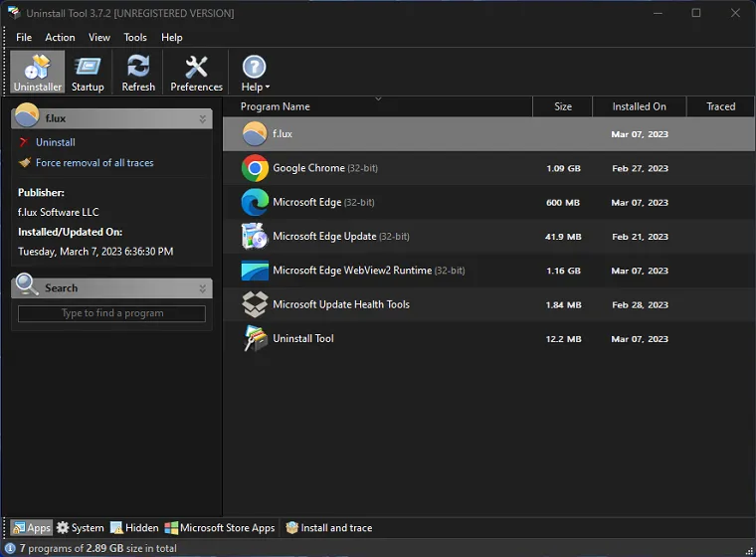Click the f.lux icon in program list
The image size is (756, 557).
pos(255,134)
